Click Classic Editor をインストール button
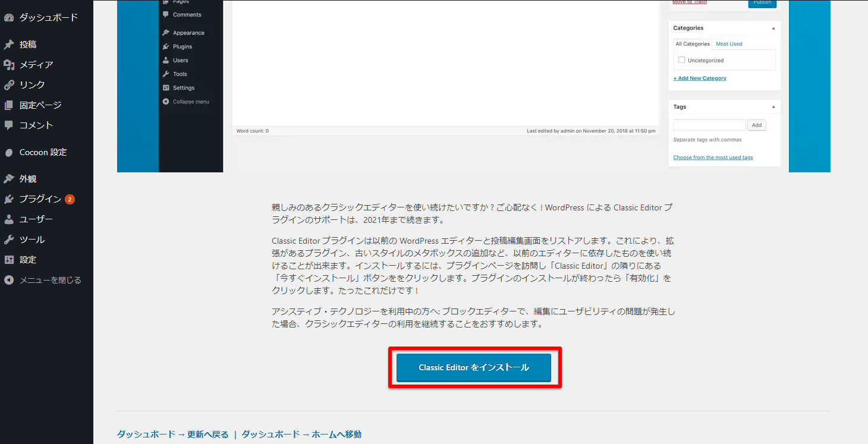This screenshot has height=444, width=868. 474,367
